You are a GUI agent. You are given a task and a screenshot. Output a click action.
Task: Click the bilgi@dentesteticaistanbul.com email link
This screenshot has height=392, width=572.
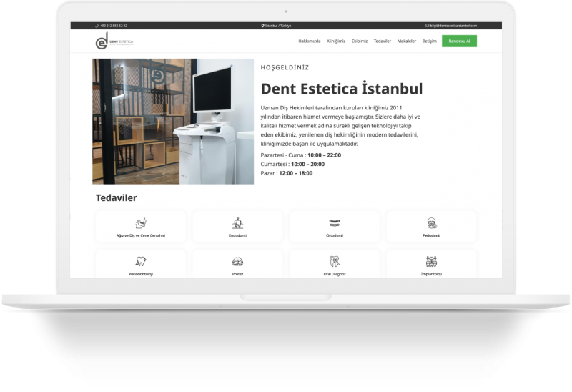point(453,26)
